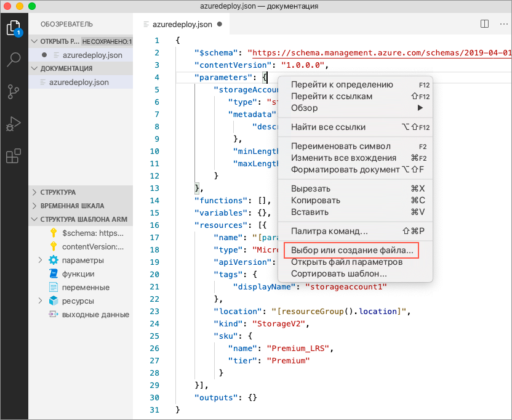Select azuredeploy.json in open editors list

[x=81, y=55]
